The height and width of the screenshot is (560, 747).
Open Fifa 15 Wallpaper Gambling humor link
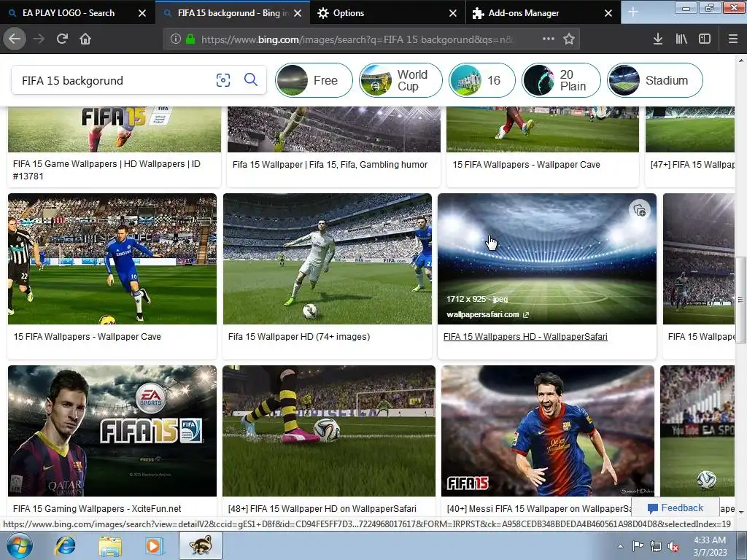[x=330, y=165]
